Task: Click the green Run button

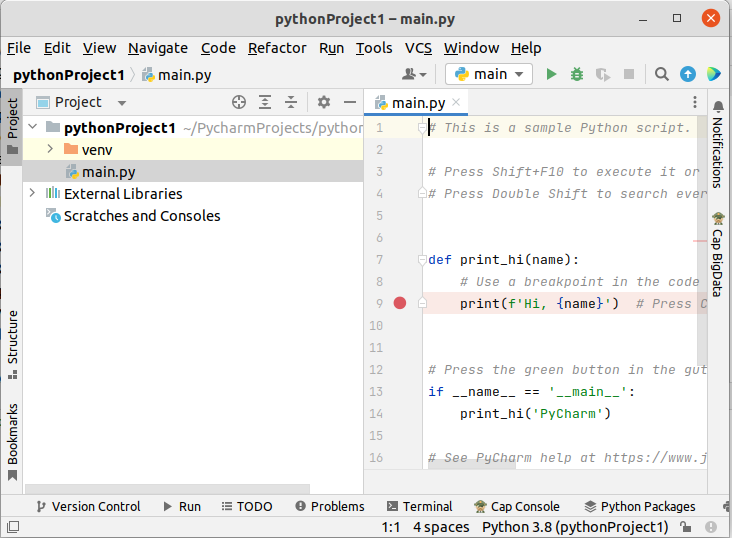Action: coord(551,74)
